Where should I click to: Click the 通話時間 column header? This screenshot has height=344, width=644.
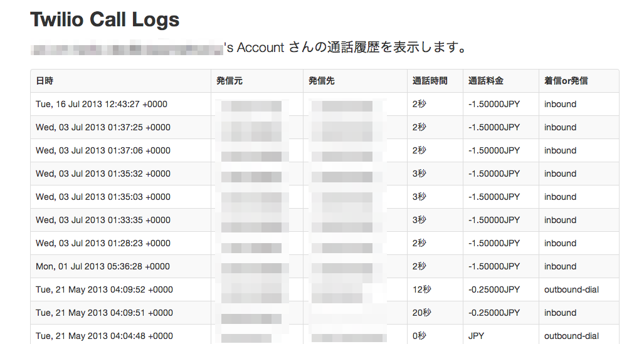430,81
